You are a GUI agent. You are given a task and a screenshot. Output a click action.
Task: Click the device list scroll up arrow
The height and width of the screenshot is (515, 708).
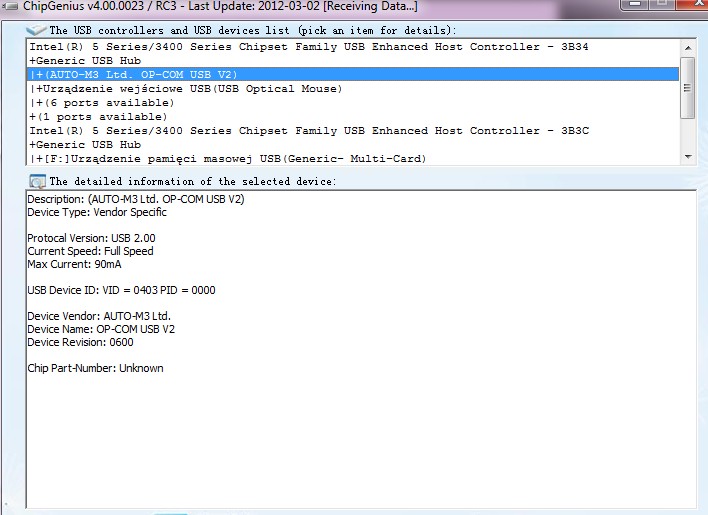[688, 48]
